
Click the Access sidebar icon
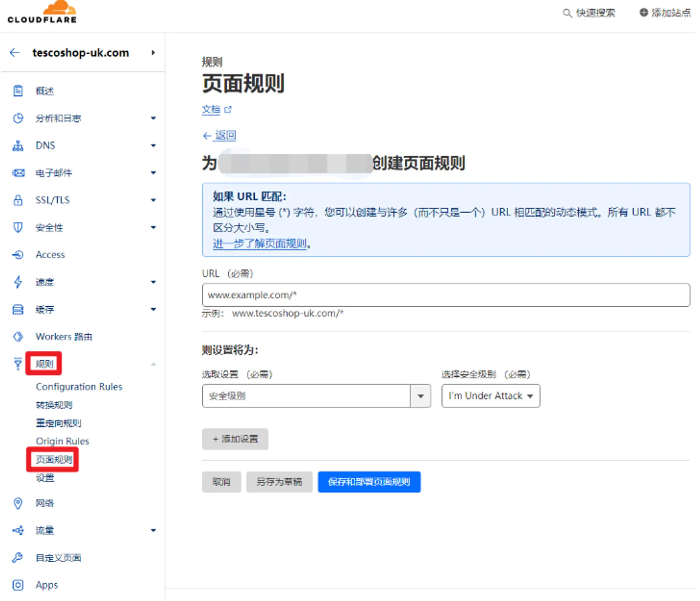coord(18,255)
